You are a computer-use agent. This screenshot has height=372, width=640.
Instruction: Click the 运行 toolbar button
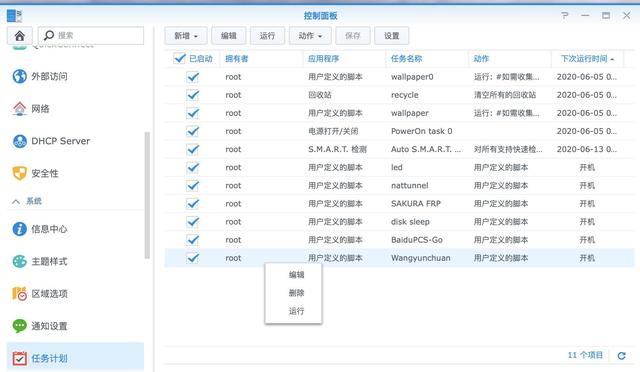267,36
